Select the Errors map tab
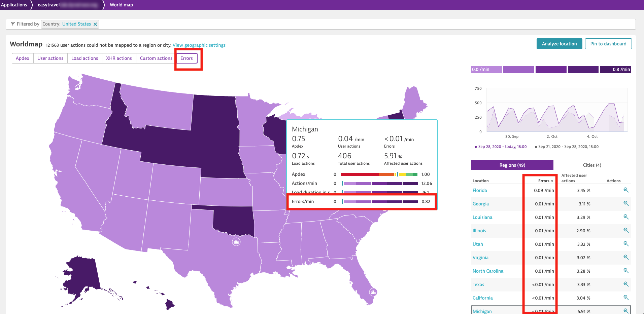644x314 pixels. tap(187, 58)
